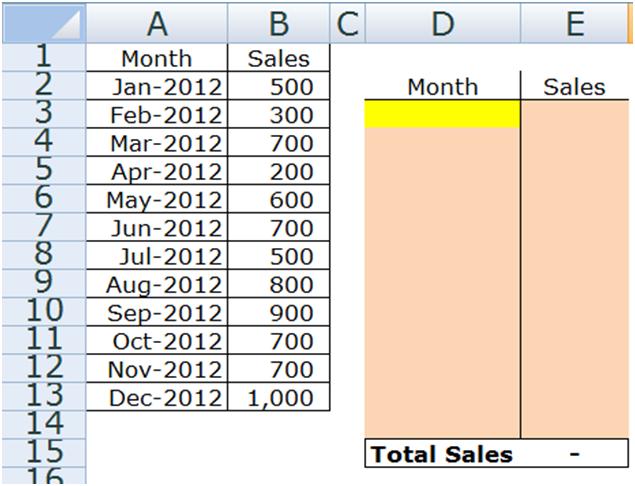Click the yellow highlighted month cell
This screenshot has width=635, height=486.
442,115
